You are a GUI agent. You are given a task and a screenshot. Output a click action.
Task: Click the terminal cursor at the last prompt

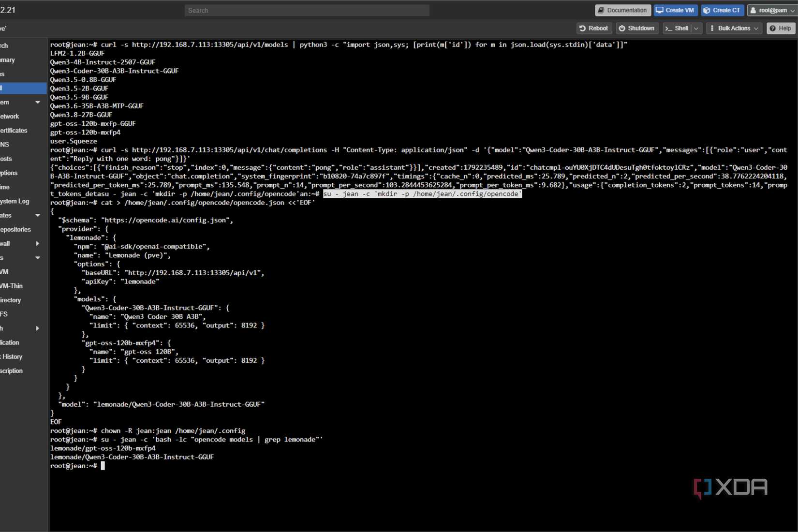(x=103, y=466)
